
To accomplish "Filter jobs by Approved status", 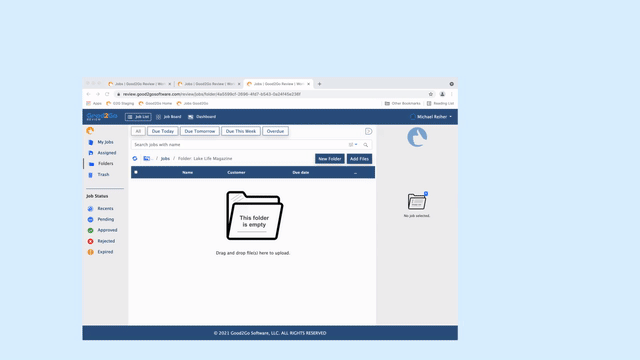I will coord(102,230).
